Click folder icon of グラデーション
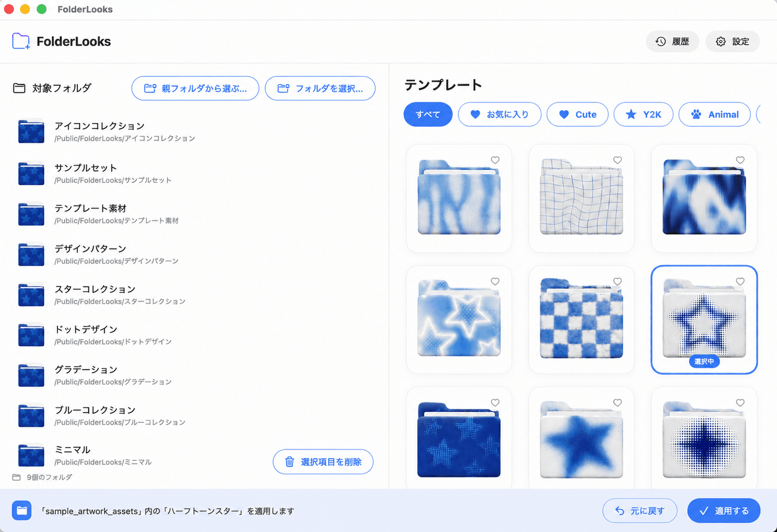This screenshot has height=532, width=777. 31,375
